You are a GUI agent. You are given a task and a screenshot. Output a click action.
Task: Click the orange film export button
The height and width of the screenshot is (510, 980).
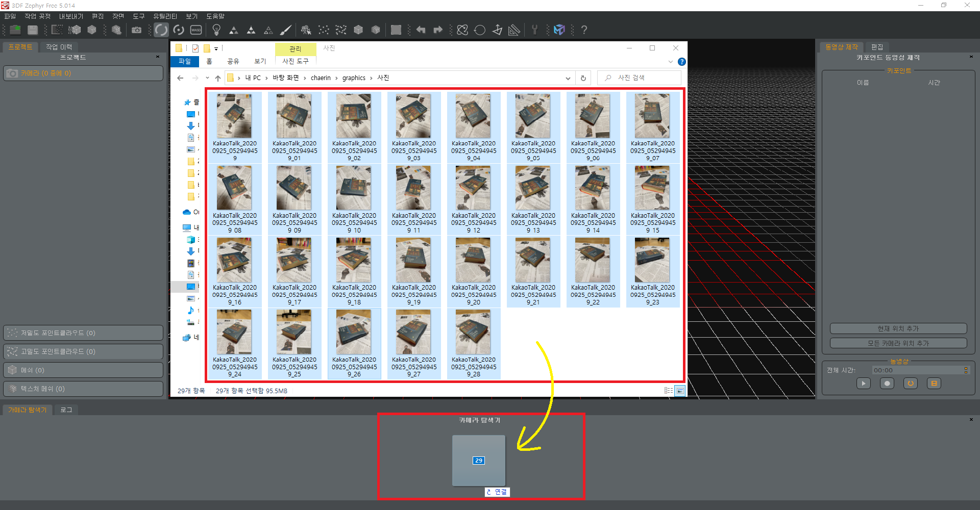click(x=934, y=384)
